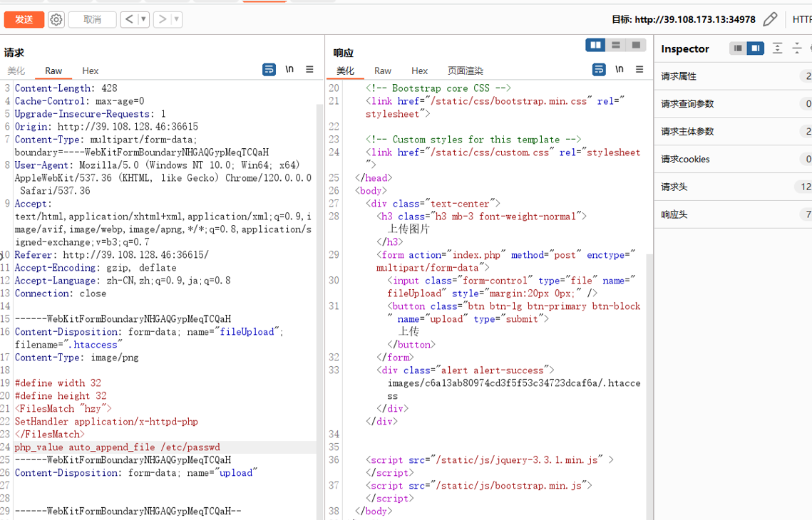Dock the Inspector on the left side
This screenshot has width=812, height=520.
pos(738,48)
